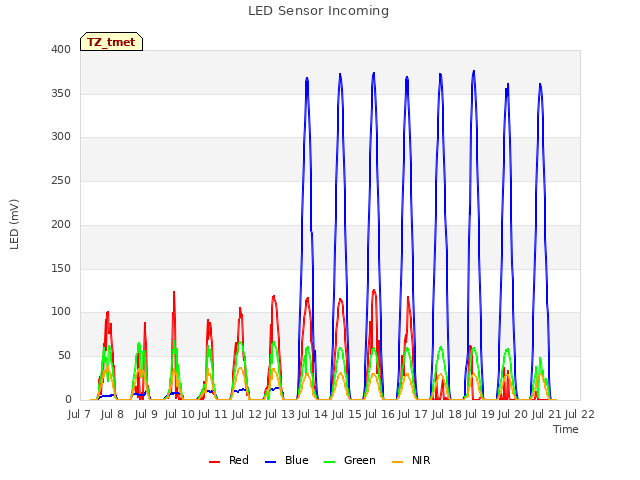Click the 200 y-axis tick label
Screen dimensions: 640x480
(x=61, y=224)
